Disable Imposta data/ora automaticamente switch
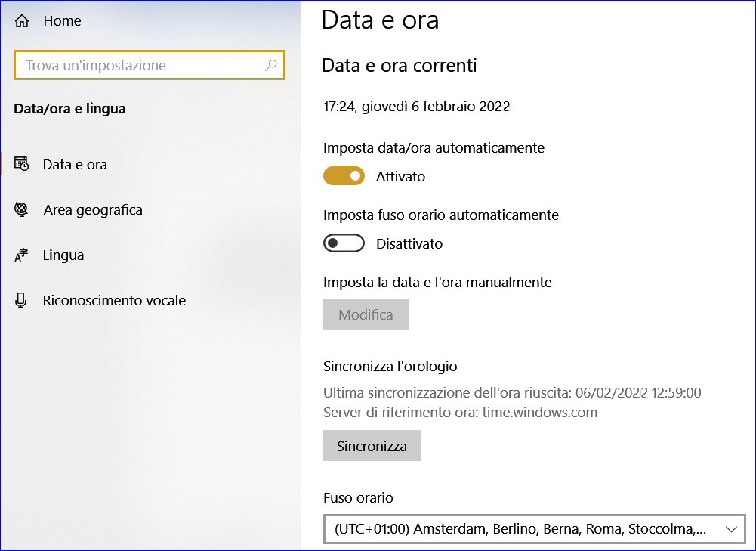 (x=344, y=176)
